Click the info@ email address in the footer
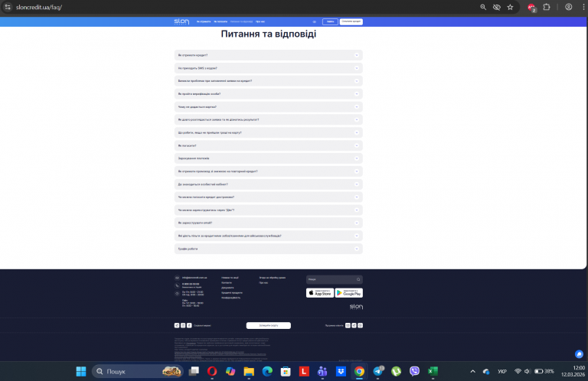This screenshot has height=381, width=588. tap(194, 278)
